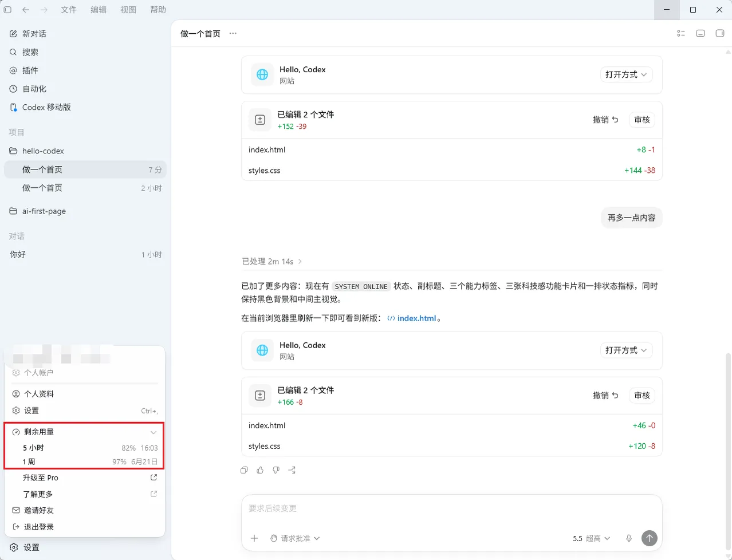The width and height of the screenshot is (732, 560).
Task: Open 插件 in the sidebar
Action: pyautogui.click(x=85, y=70)
